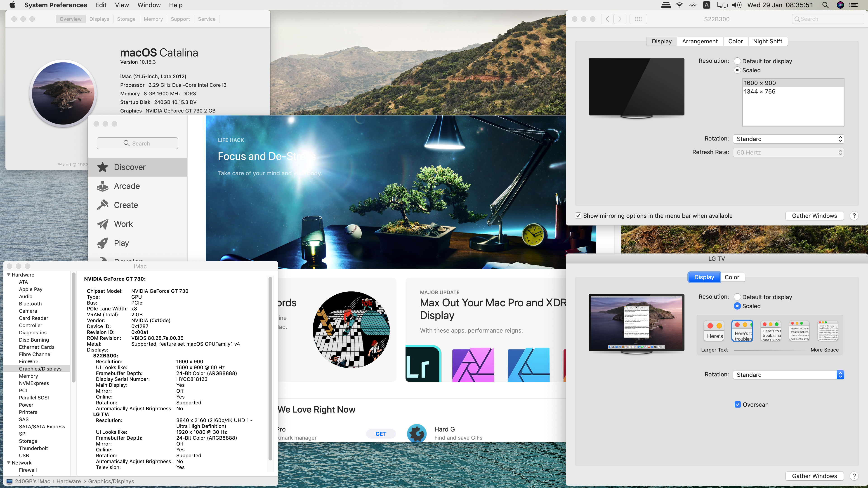Open Siri from the menu bar
This screenshot has width=868, height=488.
click(840, 5)
